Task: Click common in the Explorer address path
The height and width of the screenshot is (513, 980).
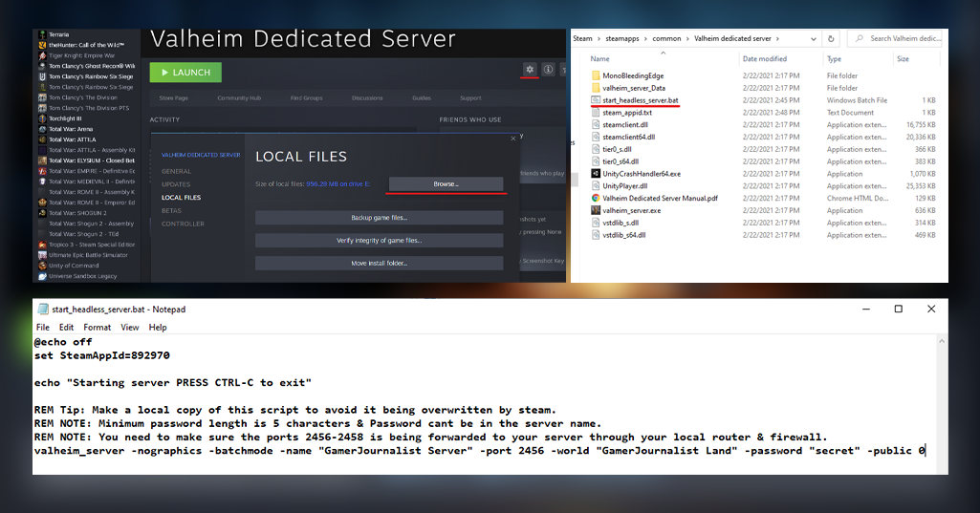Action: click(x=666, y=39)
